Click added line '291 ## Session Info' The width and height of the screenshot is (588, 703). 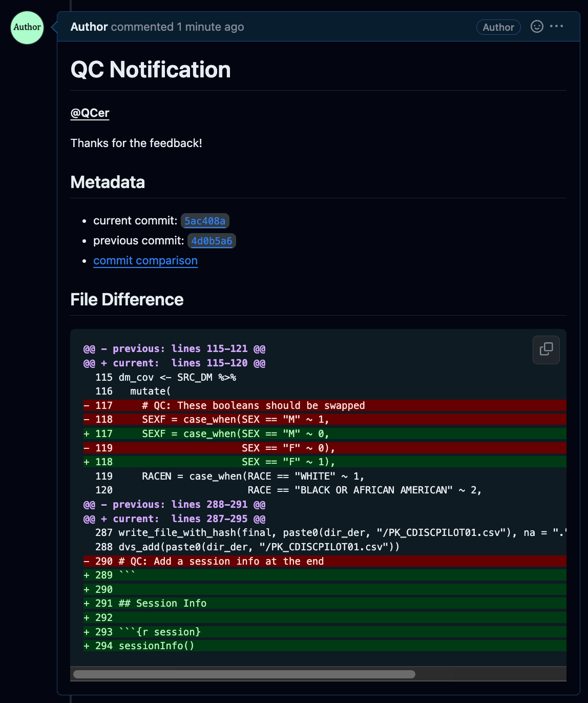pyautogui.click(x=325, y=604)
